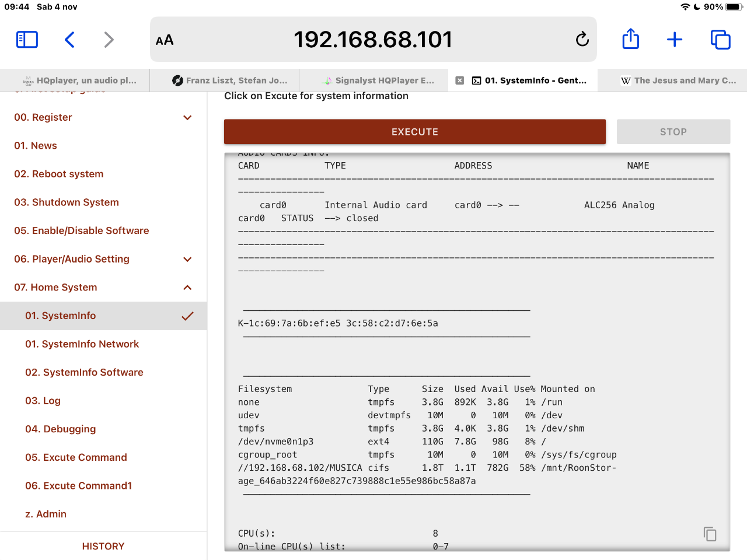Copy output with the clipboard icon
The height and width of the screenshot is (560, 747).
coord(710,534)
